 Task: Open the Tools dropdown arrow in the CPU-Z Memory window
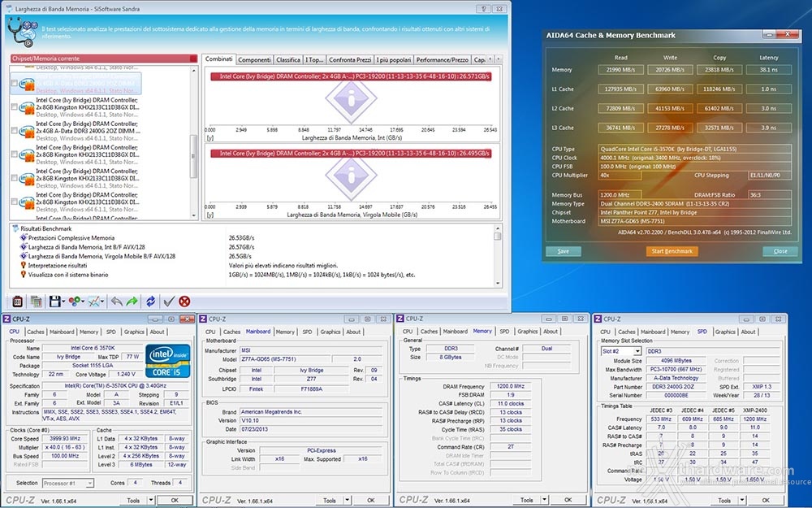(544, 500)
